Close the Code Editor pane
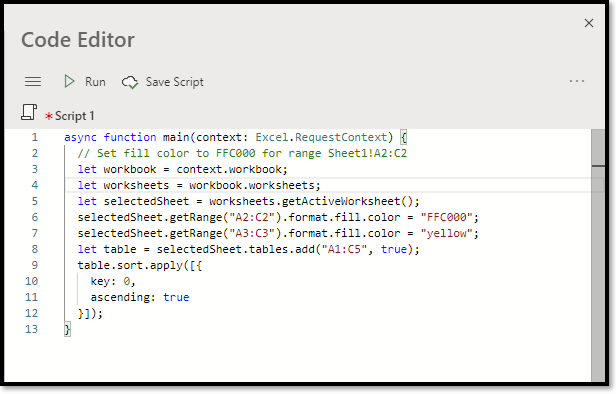The image size is (616, 394). tap(588, 23)
